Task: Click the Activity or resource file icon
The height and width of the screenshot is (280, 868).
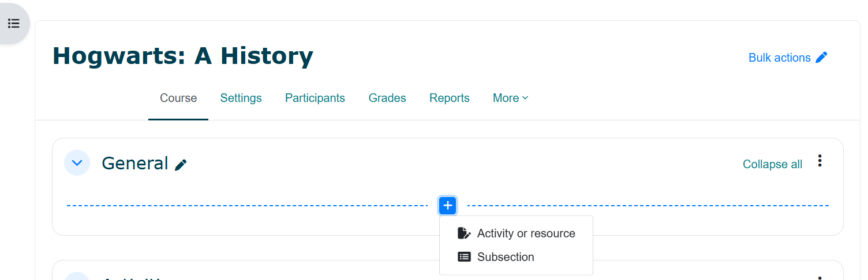Action: pyautogui.click(x=464, y=233)
